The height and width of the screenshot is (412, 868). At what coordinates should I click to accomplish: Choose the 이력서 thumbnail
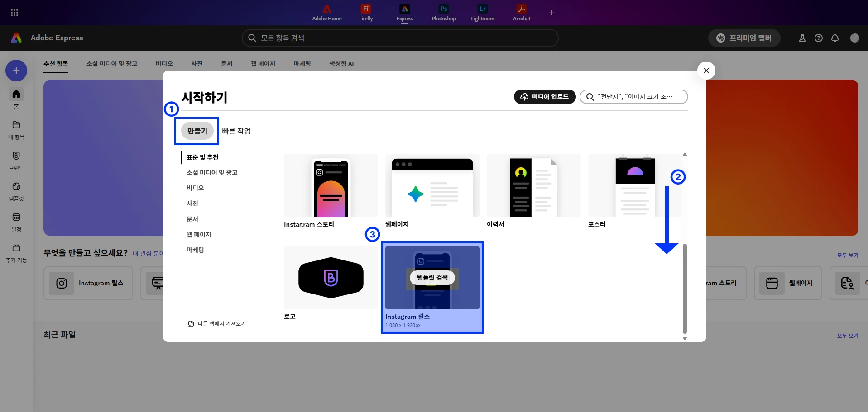pyautogui.click(x=534, y=185)
